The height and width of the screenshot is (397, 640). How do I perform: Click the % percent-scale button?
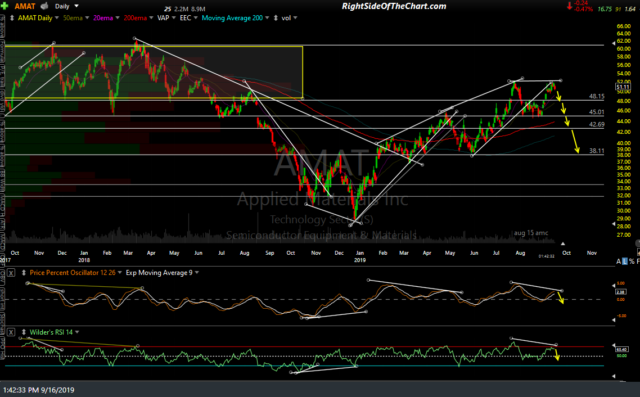pyautogui.click(x=632, y=262)
